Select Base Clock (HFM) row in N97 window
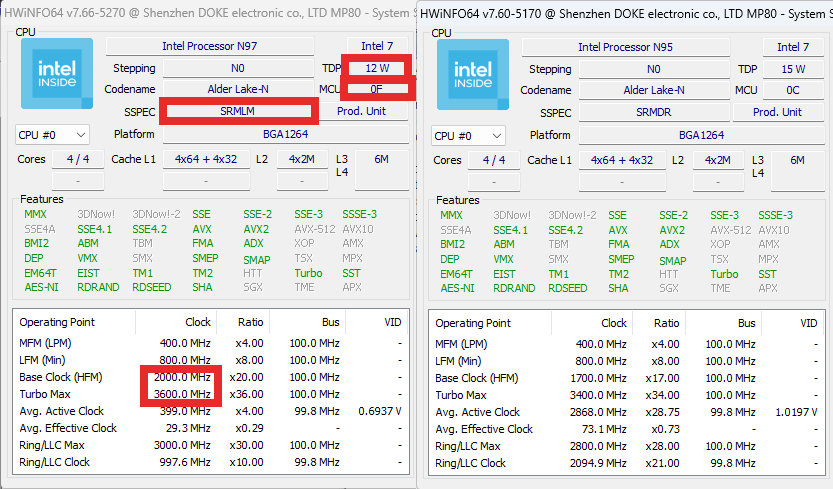This screenshot has width=833, height=489. 210,377
